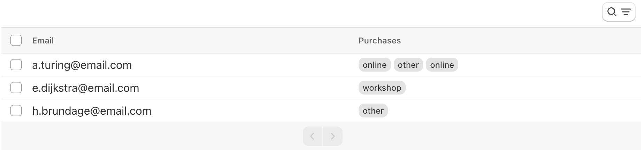Screen dimensions: 644x155
Task: Open e.dijkstra@email.com email entry
Action: 85,88
